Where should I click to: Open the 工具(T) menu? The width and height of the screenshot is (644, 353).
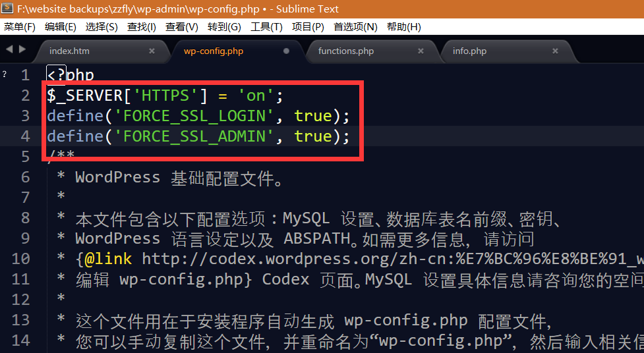pyautogui.click(x=266, y=27)
